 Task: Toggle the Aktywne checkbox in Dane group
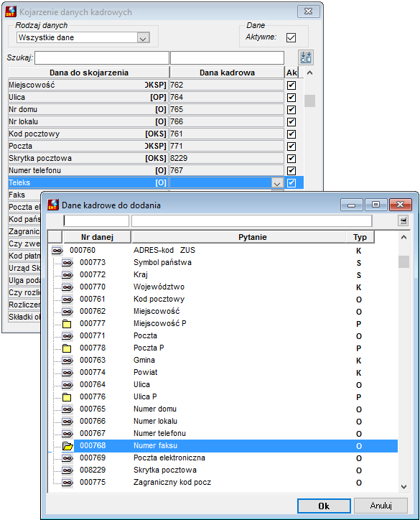[291, 37]
